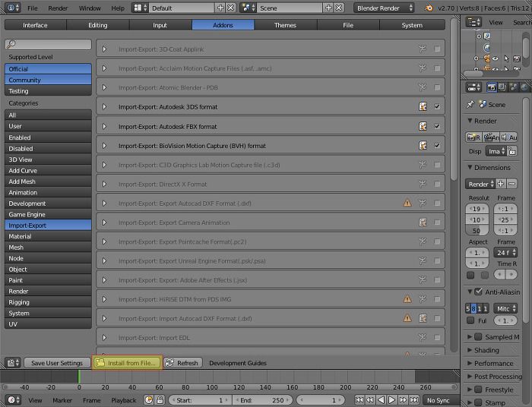Toggle the Testing supported level filter
This screenshot has width=532, height=407.
coord(48,91)
